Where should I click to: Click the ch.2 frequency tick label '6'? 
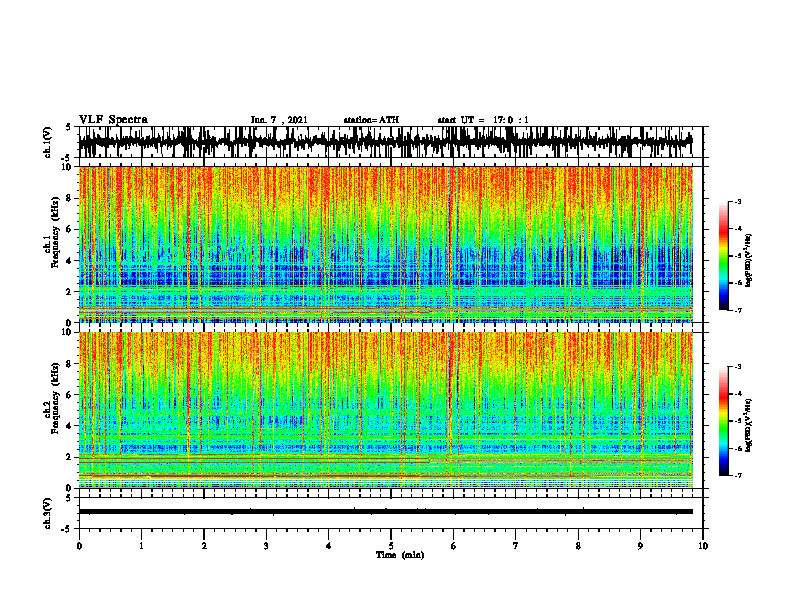69,394
